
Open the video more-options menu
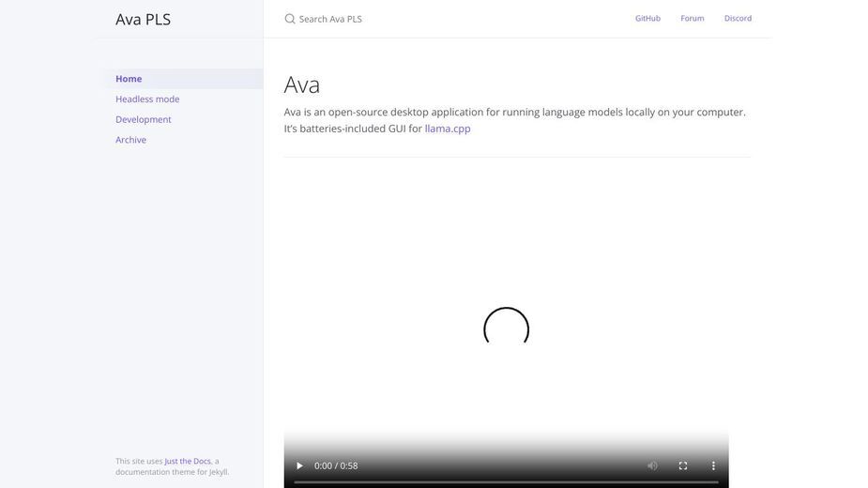[x=713, y=465]
